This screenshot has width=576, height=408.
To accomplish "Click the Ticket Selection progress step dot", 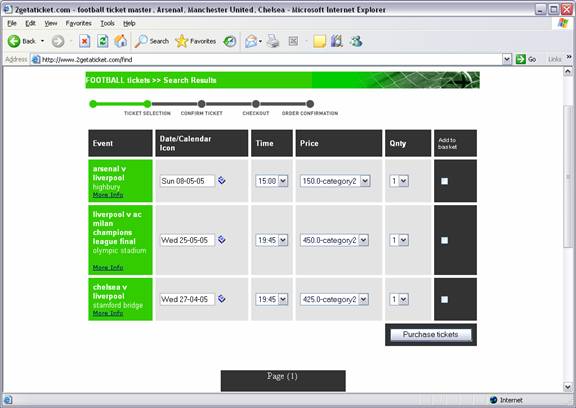I will (147, 104).
